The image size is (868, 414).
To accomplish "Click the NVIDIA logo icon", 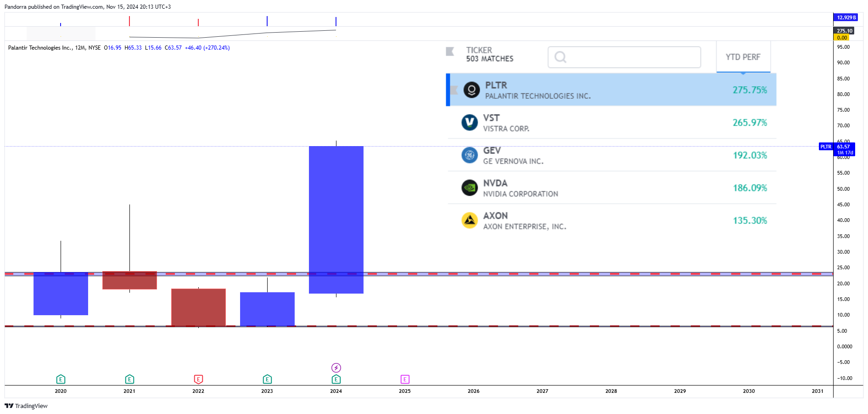I will pyautogui.click(x=469, y=188).
